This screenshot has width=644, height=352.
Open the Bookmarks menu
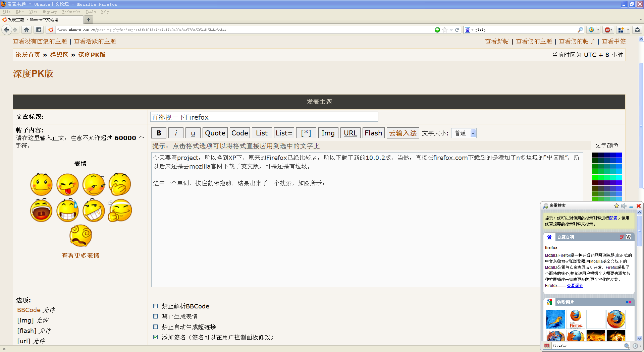click(x=71, y=12)
